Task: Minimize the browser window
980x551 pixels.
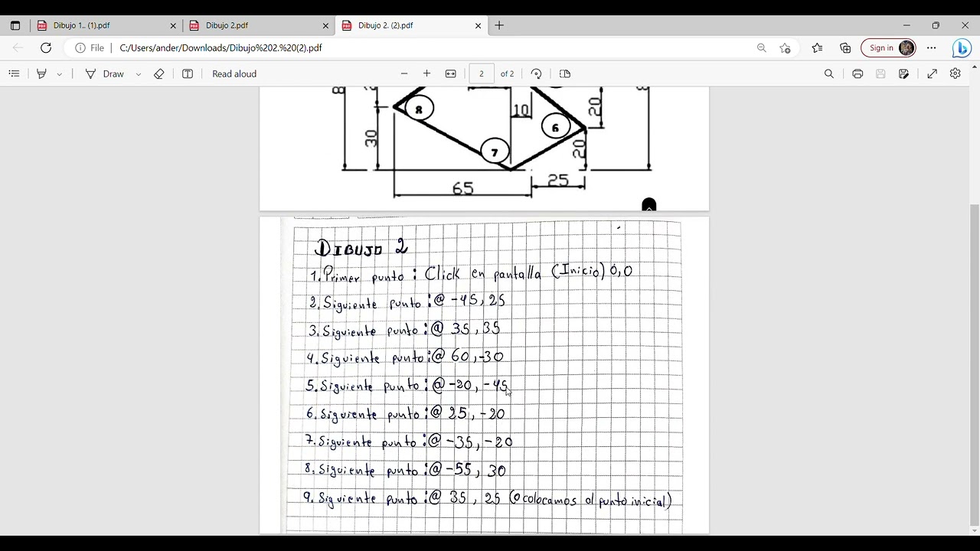Action: point(906,25)
